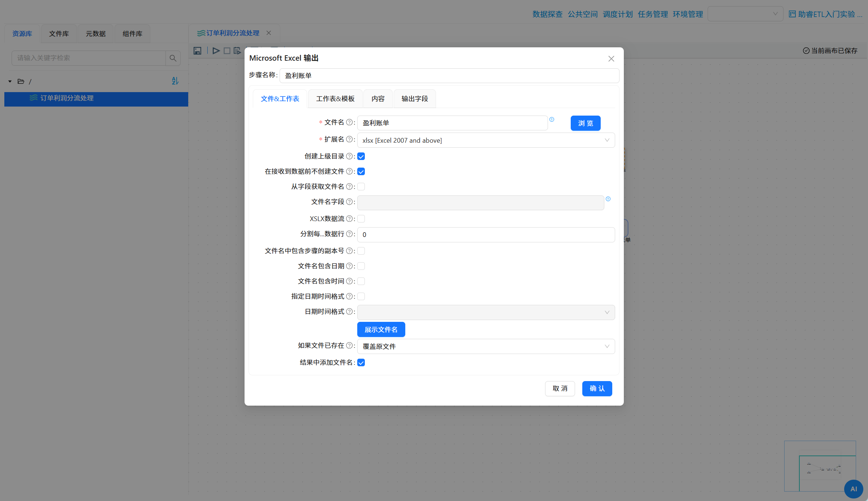Click info icon beside 文件名字段 input
This screenshot has width=868, height=501.
click(x=608, y=199)
